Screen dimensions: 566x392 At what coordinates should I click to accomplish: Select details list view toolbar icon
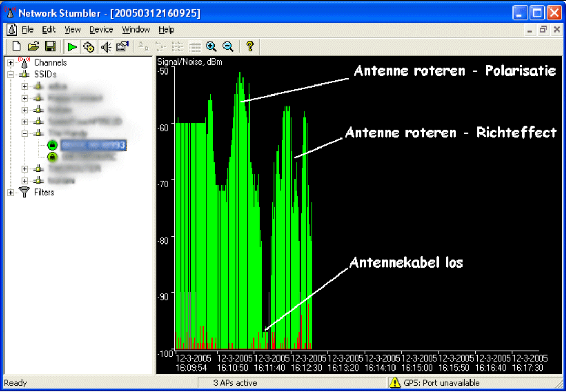[x=195, y=47]
